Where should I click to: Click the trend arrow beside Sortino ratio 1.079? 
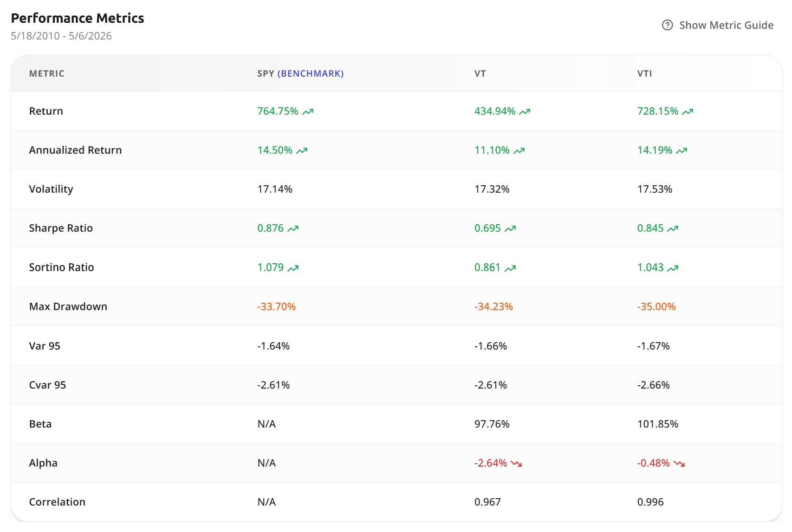tap(293, 268)
